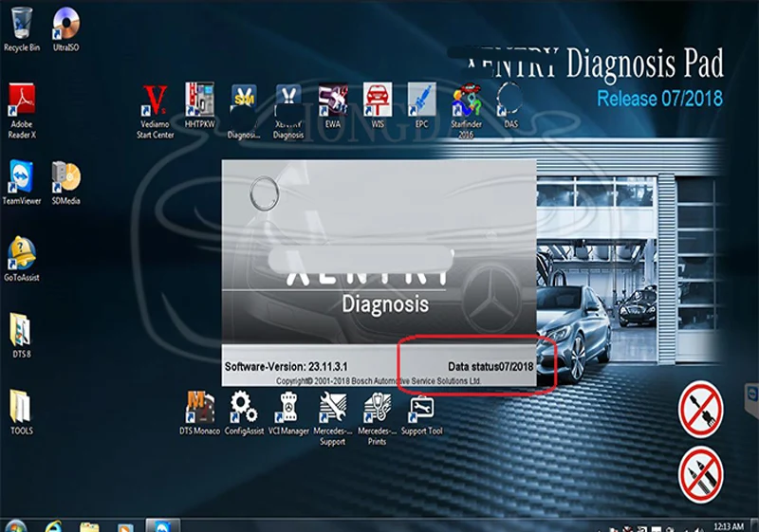Image resolution: width=759 pixels, height=532 pixels.
Task: Click the Bosch copyright line on splash
Action: click(x=378, y=380)
